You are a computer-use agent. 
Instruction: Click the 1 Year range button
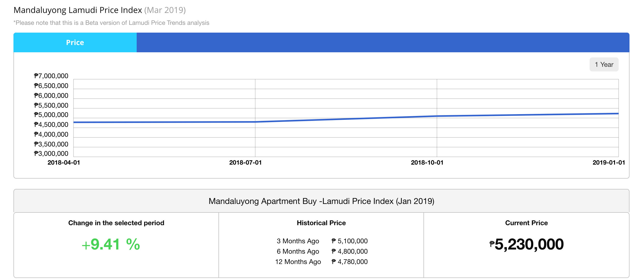coord(604,64)
